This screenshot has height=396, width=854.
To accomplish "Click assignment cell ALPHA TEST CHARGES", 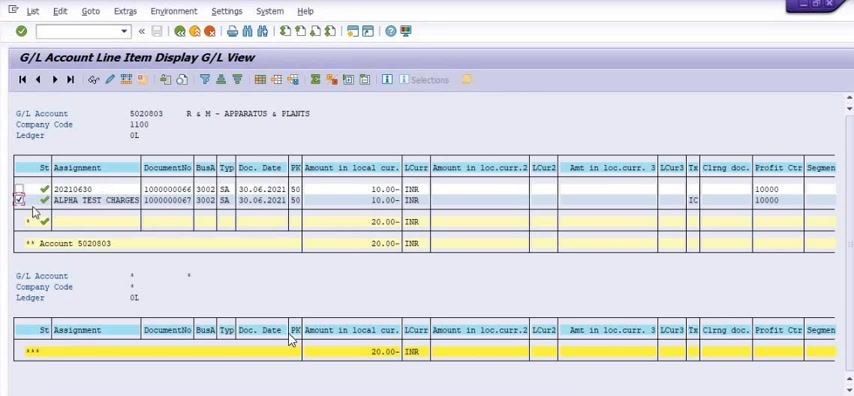I will 96,200.
